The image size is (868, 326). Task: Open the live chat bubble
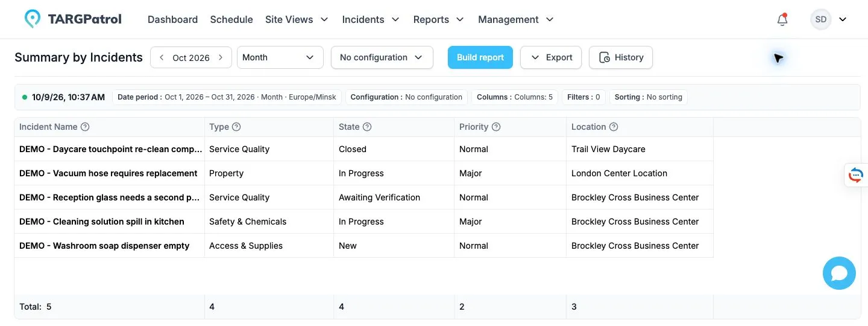(x=839, y=273)
